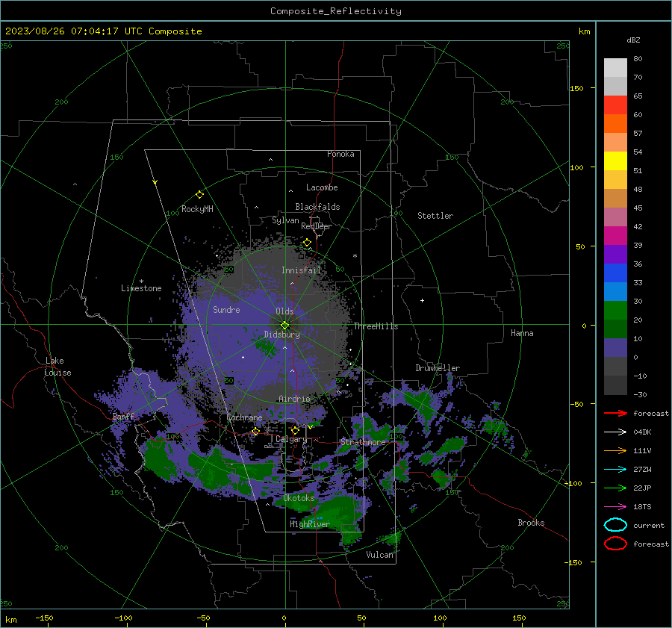Click the Blackfalds city label
Screen dimensions: 672x628
pyautogui.click(x=317, y=207)
